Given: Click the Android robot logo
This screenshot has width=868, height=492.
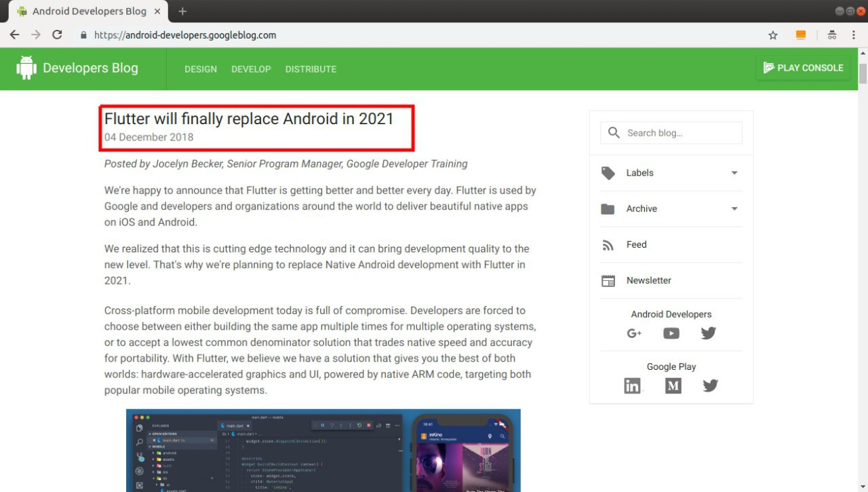Looking at the screenshot, I should click(26, 68).
